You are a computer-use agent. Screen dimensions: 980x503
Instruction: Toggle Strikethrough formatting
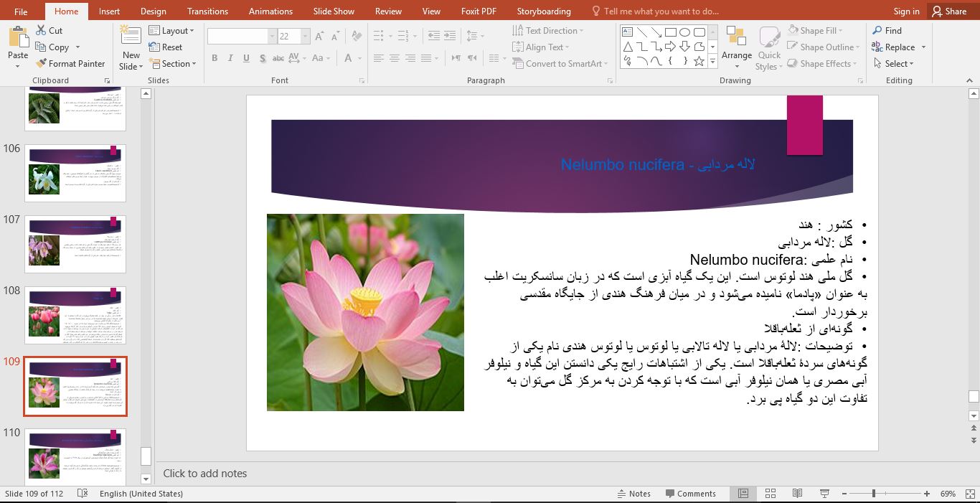[x=280, y=58]
